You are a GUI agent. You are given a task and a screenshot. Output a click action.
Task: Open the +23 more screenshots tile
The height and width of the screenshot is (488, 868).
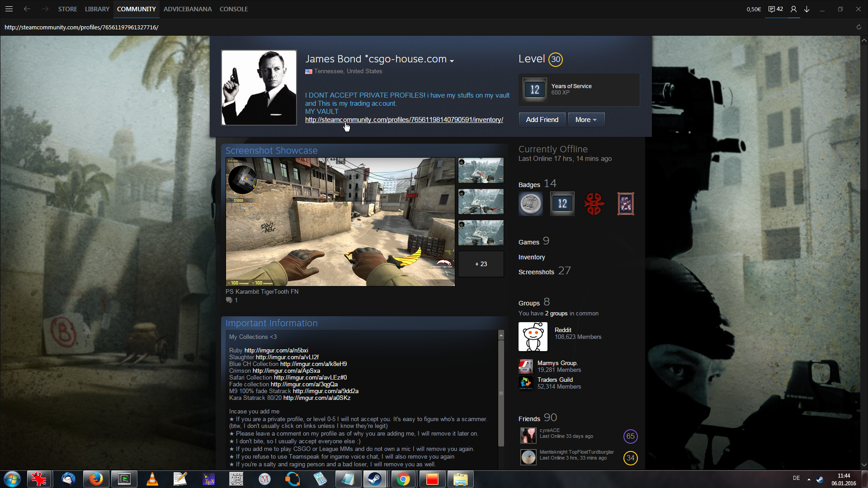tap(481, 264)
